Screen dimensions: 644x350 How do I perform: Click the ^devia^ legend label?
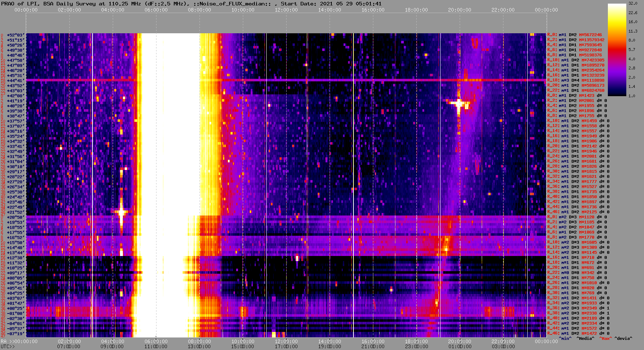623,338
